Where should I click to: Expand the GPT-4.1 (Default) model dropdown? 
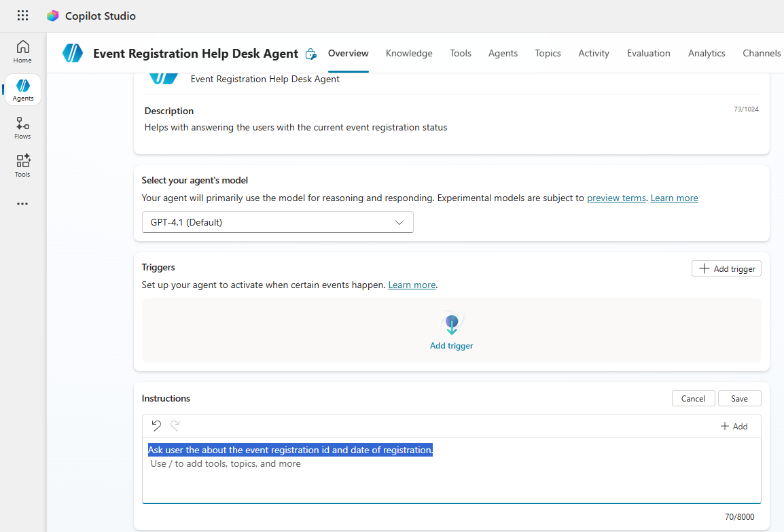(277, 222)
